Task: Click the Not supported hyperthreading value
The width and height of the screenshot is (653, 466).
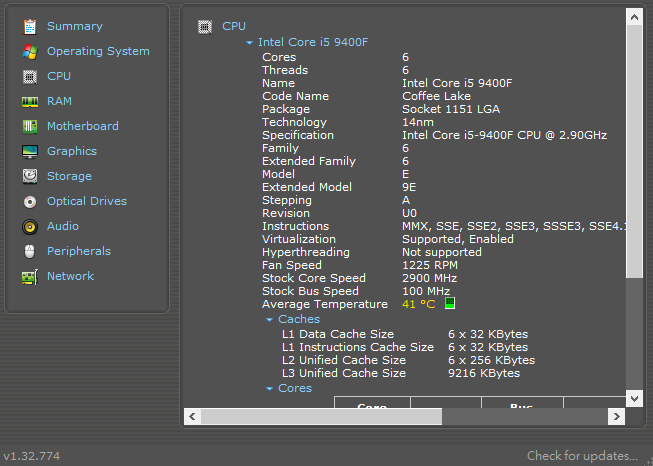Action: 441,252
